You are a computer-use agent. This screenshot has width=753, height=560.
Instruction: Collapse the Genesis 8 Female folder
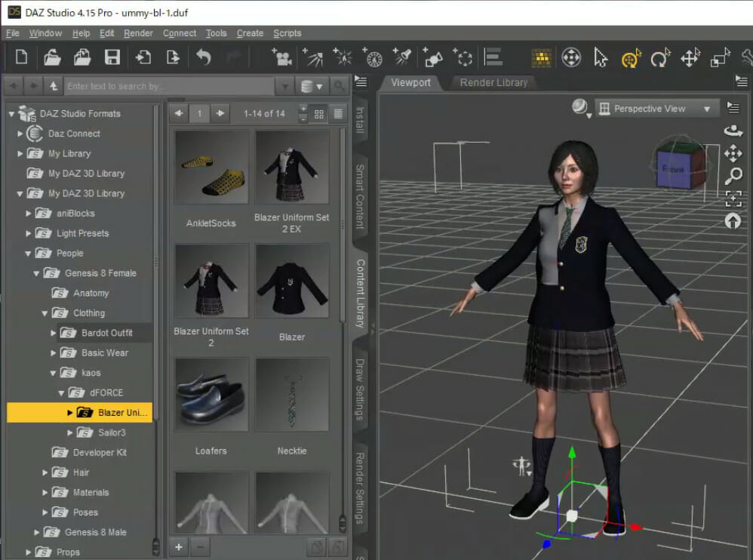(36, 273)
